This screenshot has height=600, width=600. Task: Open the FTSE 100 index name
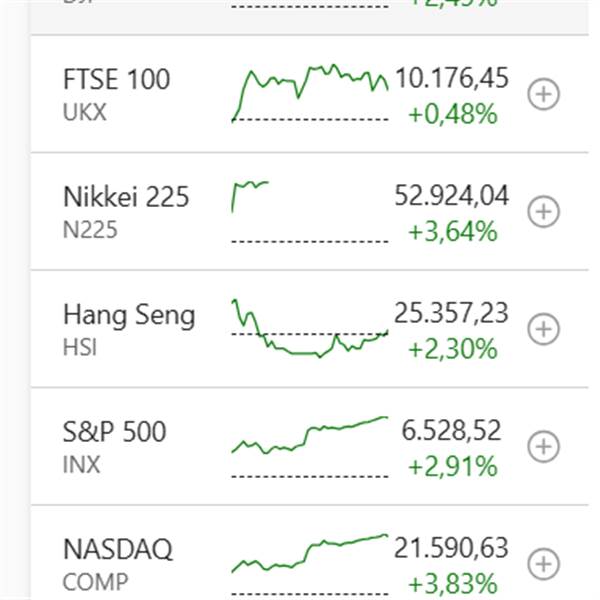click(116, 79)
